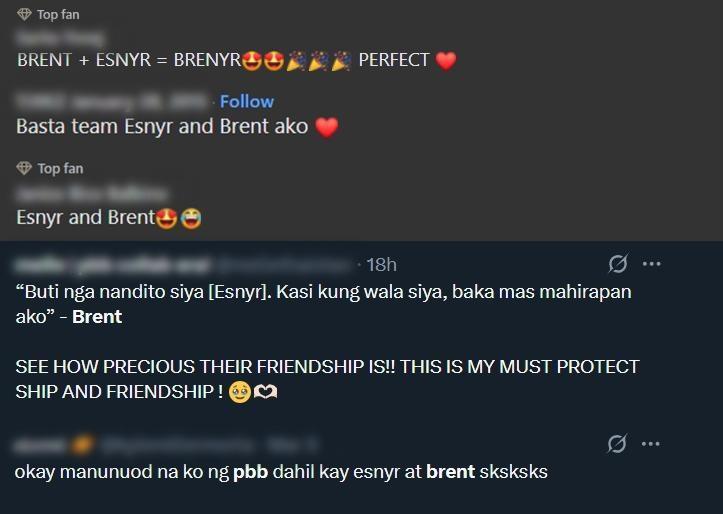Click the diamond badge above "Esnyr and Brent" comment
This screenshot has width=723, height=514.
(24, 168)
